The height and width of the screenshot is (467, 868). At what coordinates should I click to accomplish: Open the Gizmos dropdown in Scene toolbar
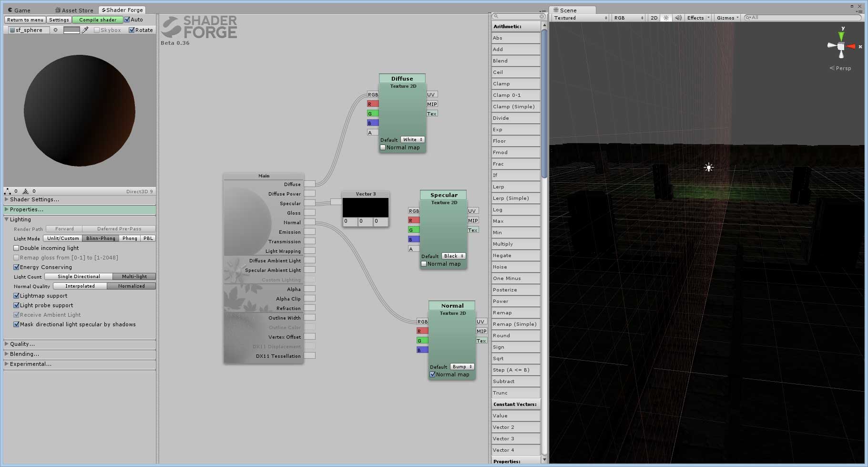click(727, 18)
